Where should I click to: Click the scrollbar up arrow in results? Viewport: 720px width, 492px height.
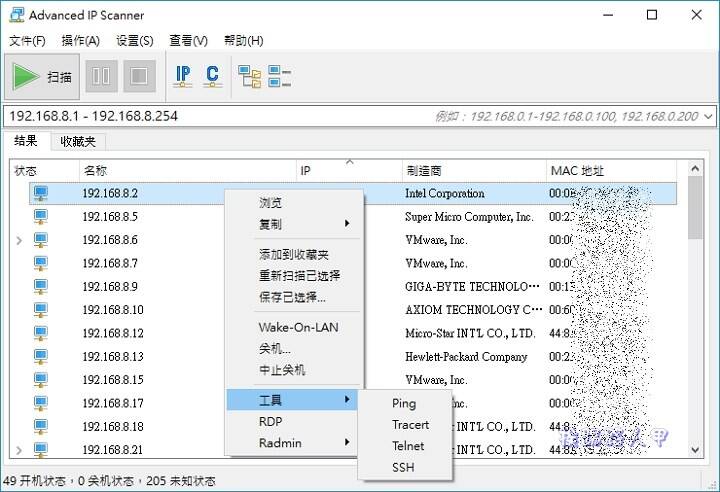click(x=695, y=169)
